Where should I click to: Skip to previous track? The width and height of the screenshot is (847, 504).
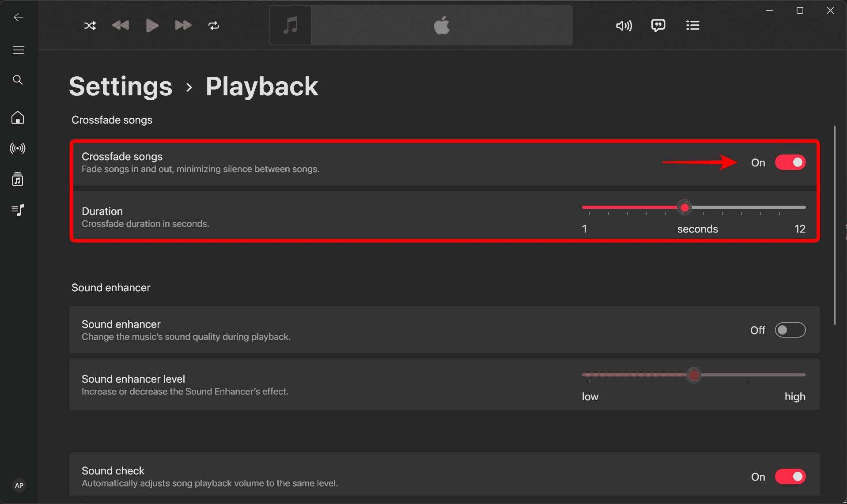(121, 26)
